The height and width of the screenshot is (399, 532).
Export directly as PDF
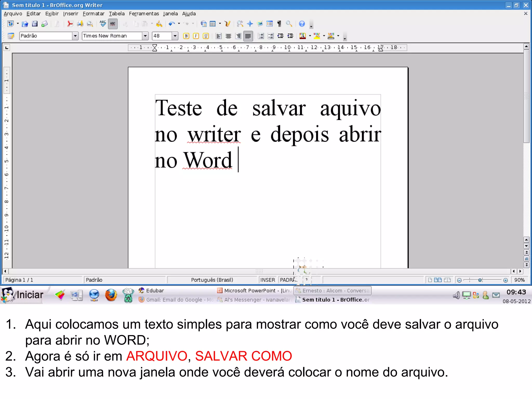(70, 24)
